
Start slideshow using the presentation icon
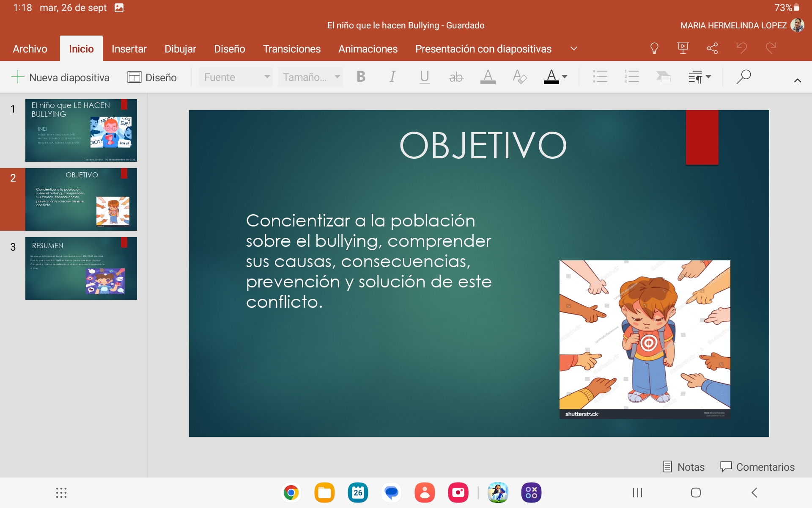coord(683,48)
